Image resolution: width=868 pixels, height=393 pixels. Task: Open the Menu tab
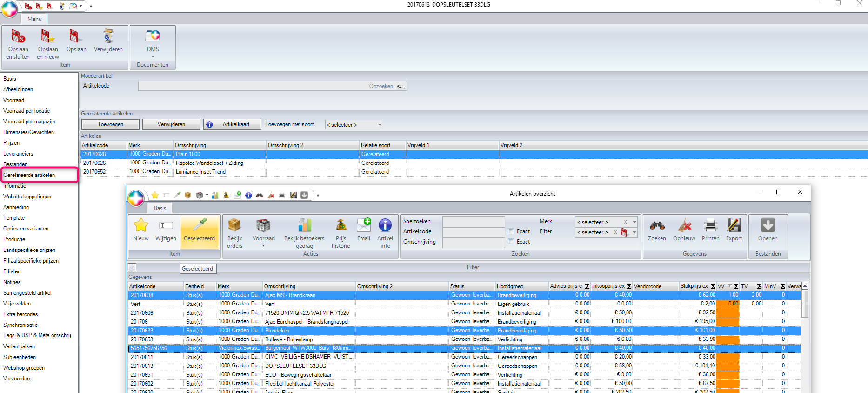34,19
